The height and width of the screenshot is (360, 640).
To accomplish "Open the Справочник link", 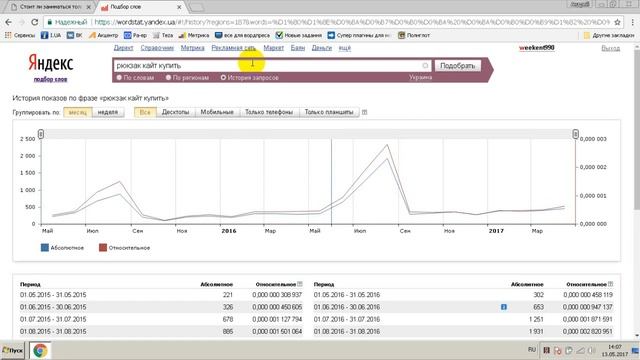I will [157, 48].
